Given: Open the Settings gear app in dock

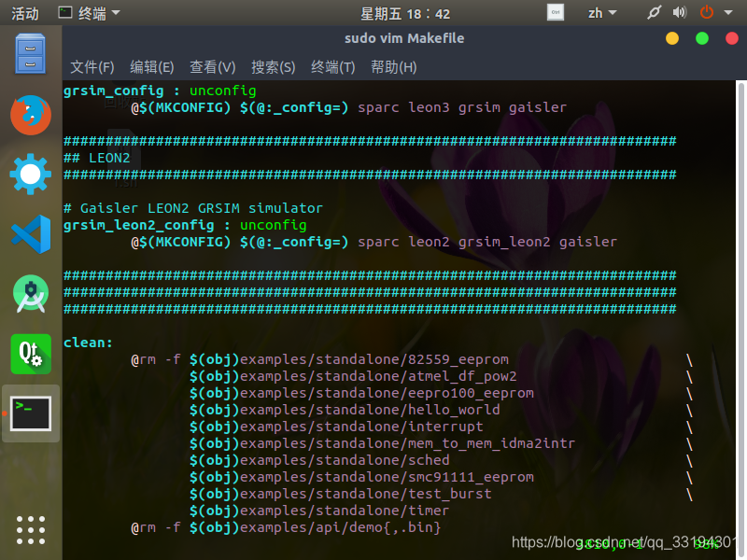Looking at the screenshot, I should click(x=31, y=175).
